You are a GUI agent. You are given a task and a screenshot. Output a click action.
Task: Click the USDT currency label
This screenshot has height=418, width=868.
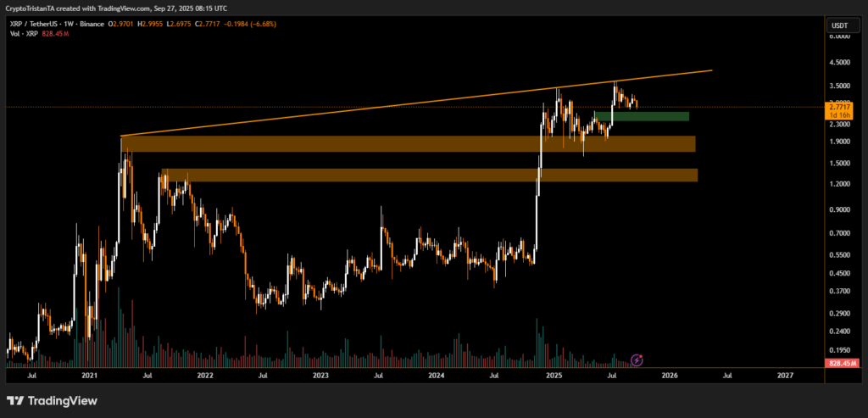[837, 25]
